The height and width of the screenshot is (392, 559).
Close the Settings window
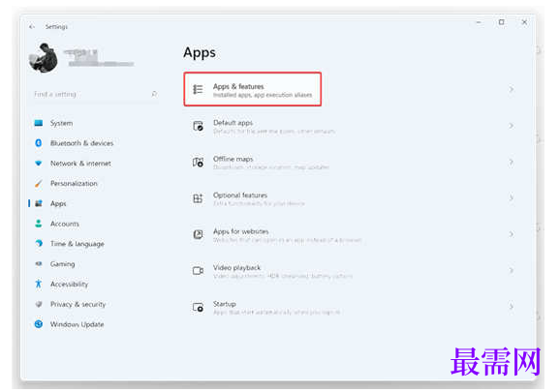pyautogui.click(x=524, y=22)
